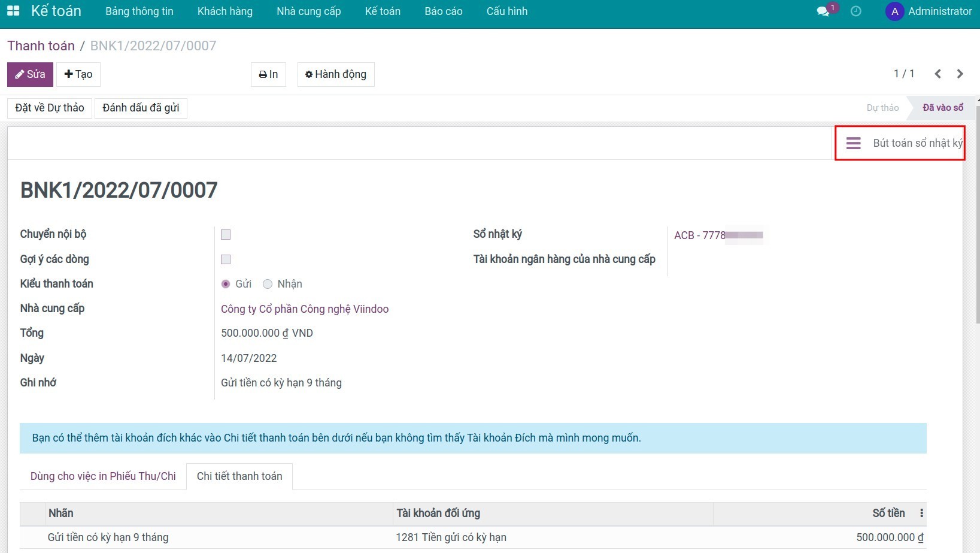Open the Báo cáo menu
The width and height of the screenshot is (980, 553).
point(443,11)
